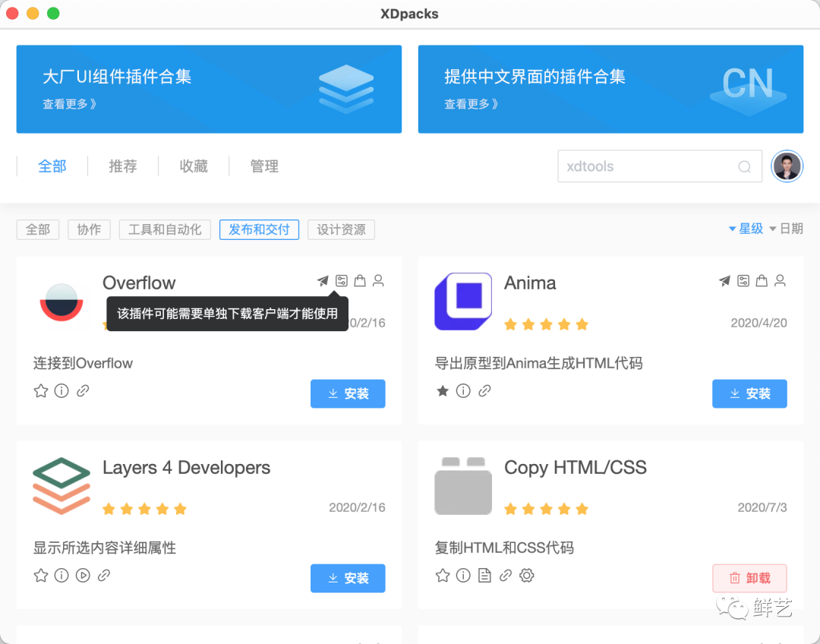
Task: Sort plugins by 星级 rating
Action: click(746, 229)
